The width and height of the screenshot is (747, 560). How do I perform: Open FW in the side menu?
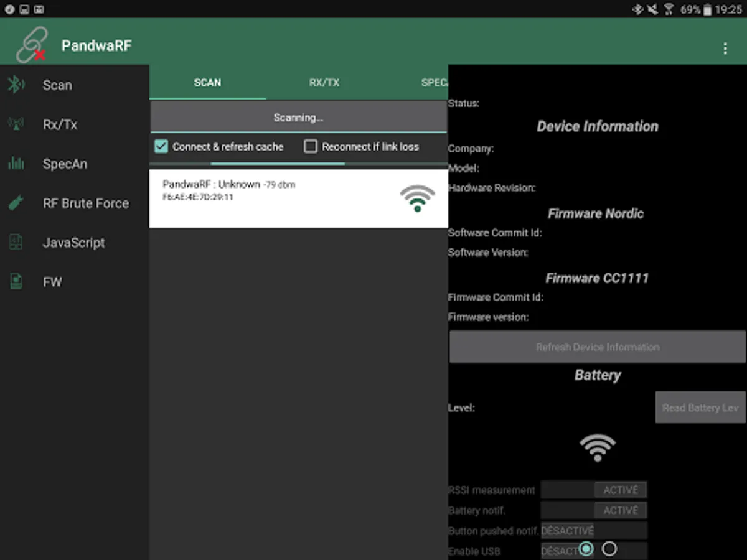click(74, 282)
